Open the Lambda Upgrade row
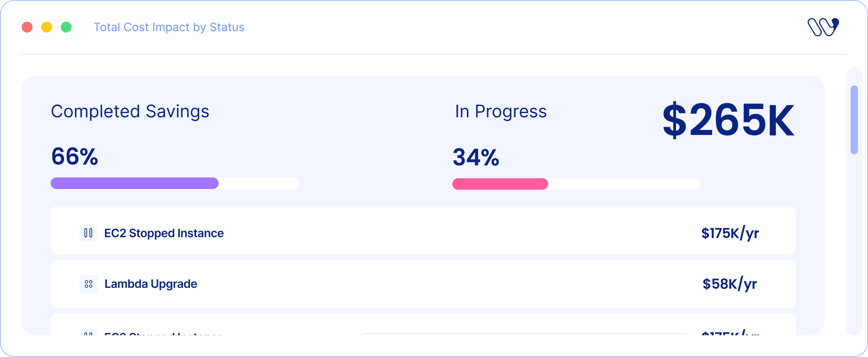 point(423,284)
